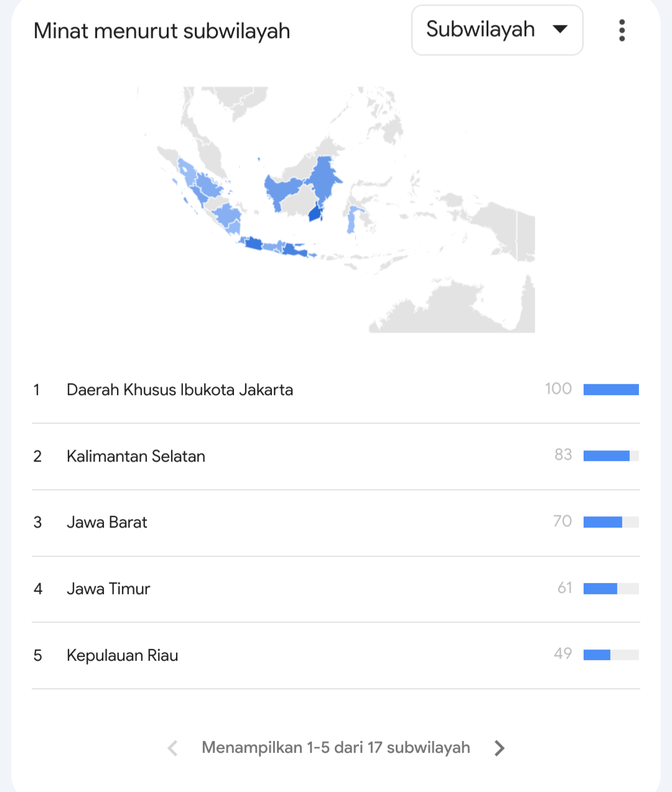Click the 100 value bar for Jakarta
Screen dimensions: 672x792
click(611, 389)
